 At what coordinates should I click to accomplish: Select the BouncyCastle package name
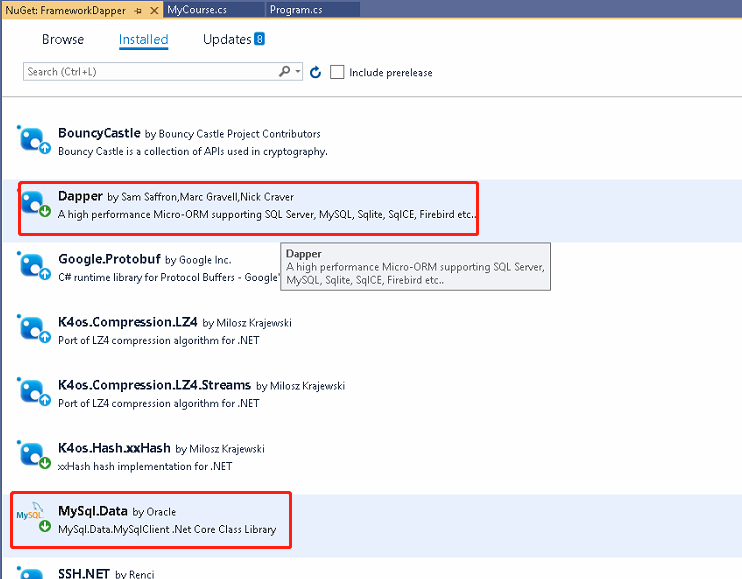pyautogui.click(x=99, y=133)
